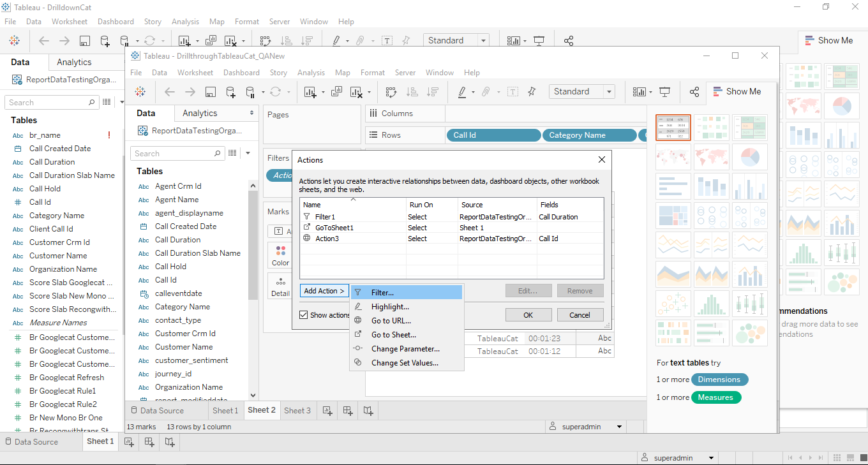Close the Actions dialog with X
Viewport: 868px width, 465px height.
pyautogui.click(x=602, y=159)
